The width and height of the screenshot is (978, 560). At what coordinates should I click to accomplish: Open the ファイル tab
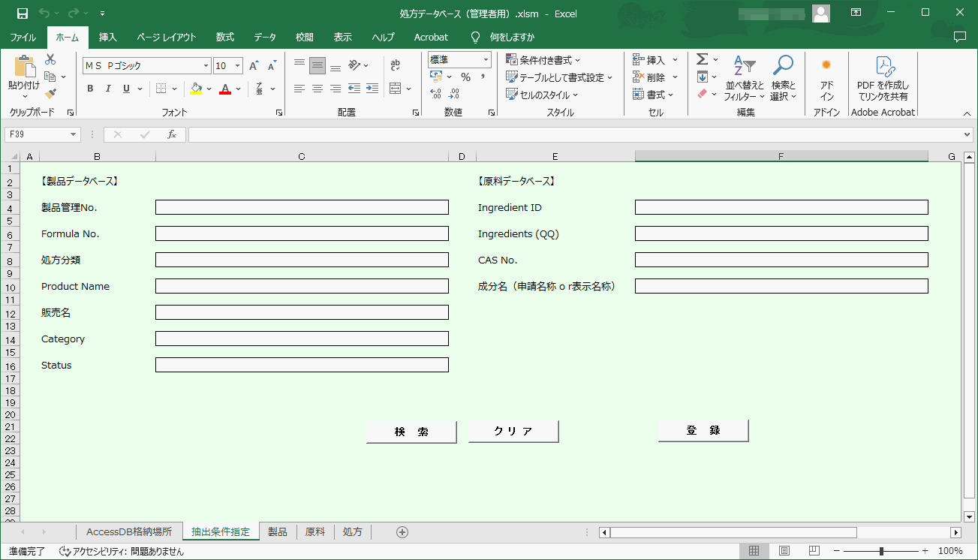coord(23,37)
